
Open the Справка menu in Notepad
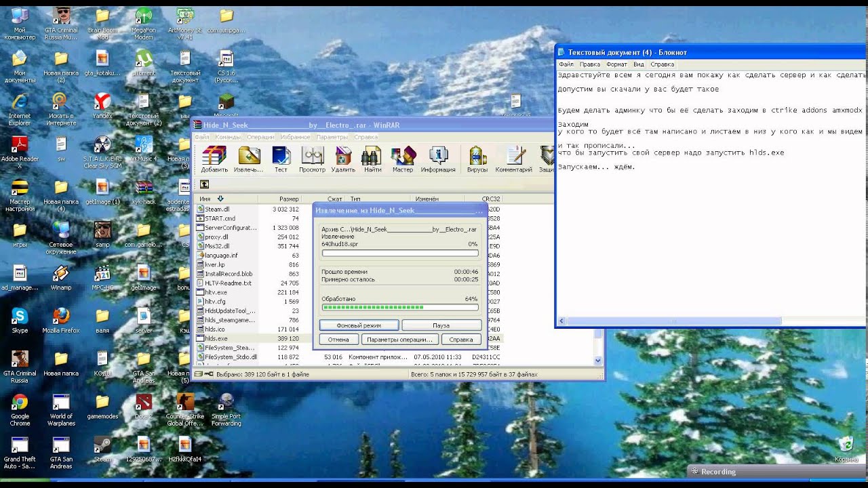click(x=663, y=64)
